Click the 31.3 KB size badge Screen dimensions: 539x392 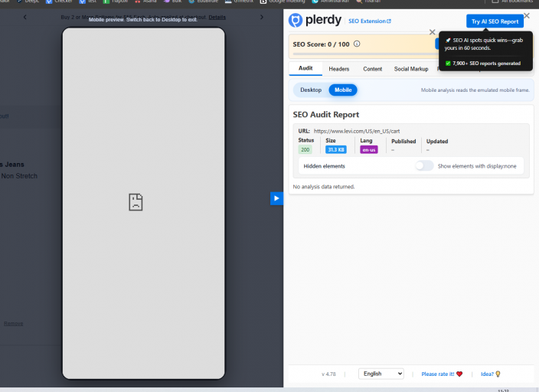(336, 149)
